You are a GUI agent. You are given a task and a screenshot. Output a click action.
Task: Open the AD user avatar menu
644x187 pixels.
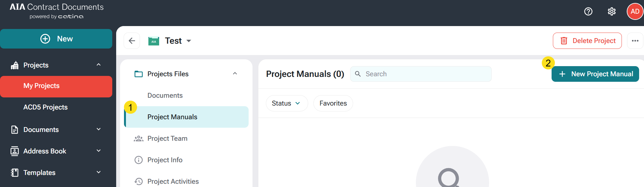635,11
